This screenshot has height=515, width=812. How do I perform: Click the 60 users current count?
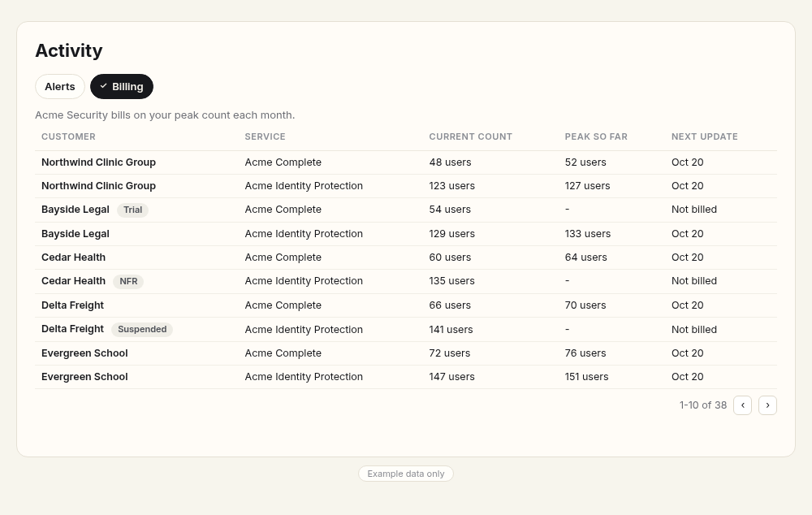(450, 257)
